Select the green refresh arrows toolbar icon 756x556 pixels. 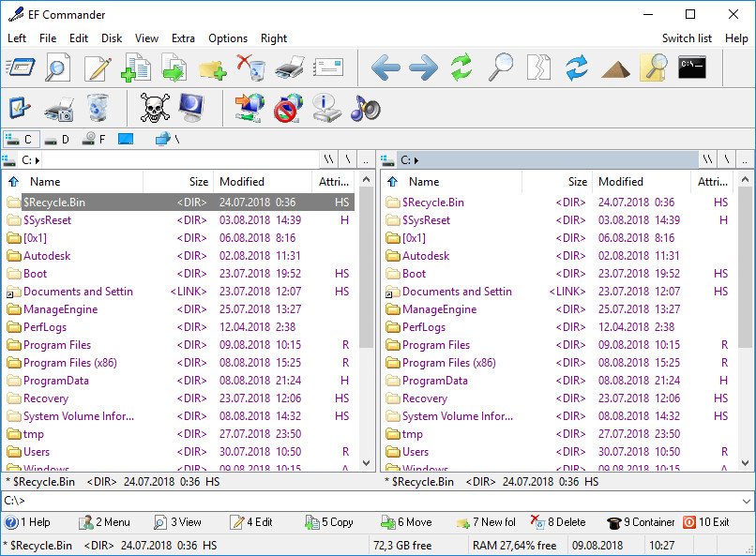[x=463, y=67]
